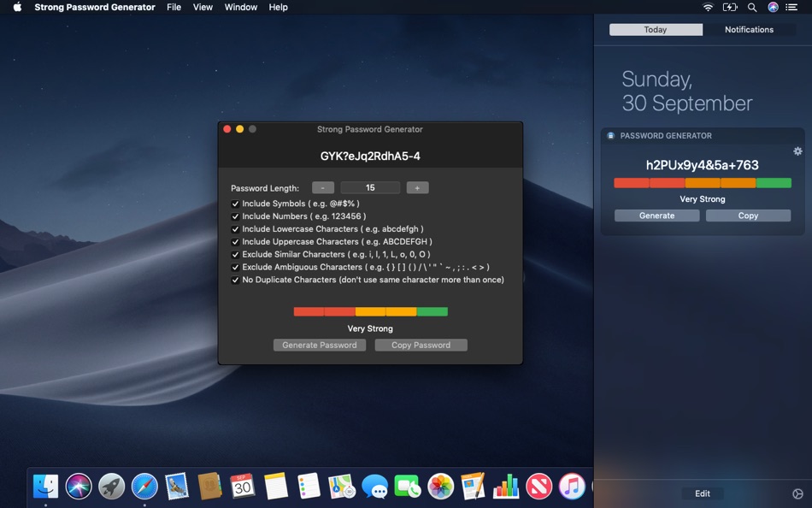
Task: Open Safari compass icon in Dock
Action: point(144,487)
